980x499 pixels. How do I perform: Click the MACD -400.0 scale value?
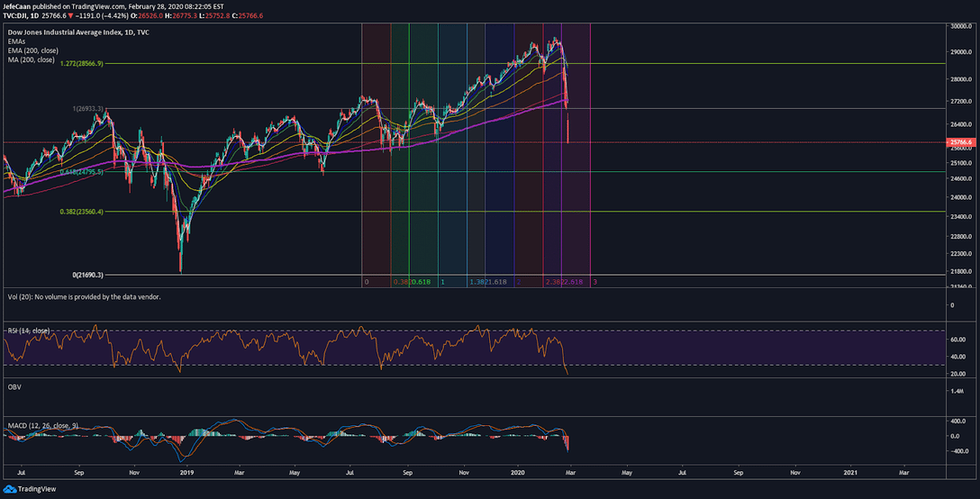click(x=958, y=451)
